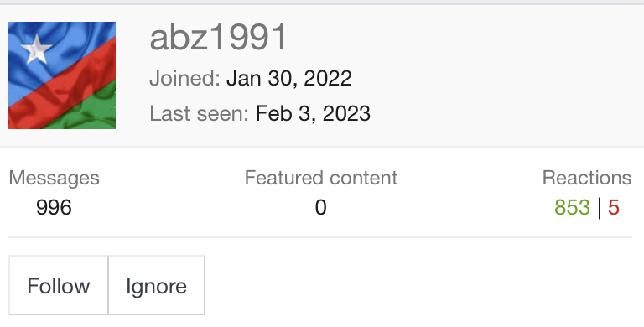This screenshot has height=327, width=644.
Task: Open the flag avatar image of abz1991
Action: tap(62, 75)
